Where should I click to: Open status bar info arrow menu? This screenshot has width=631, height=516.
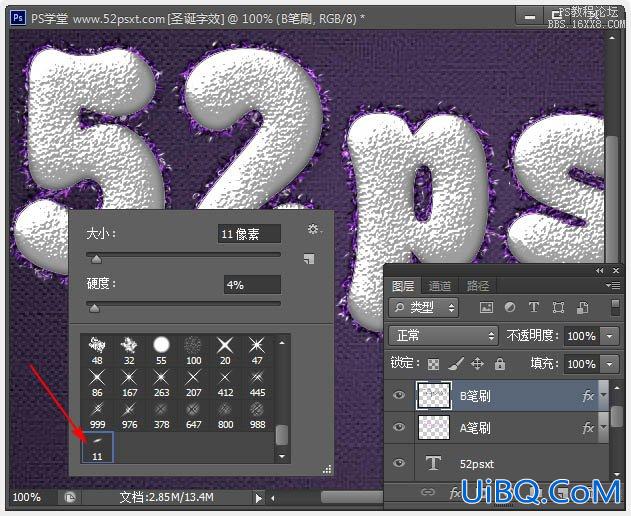click(x=258, y=498)
